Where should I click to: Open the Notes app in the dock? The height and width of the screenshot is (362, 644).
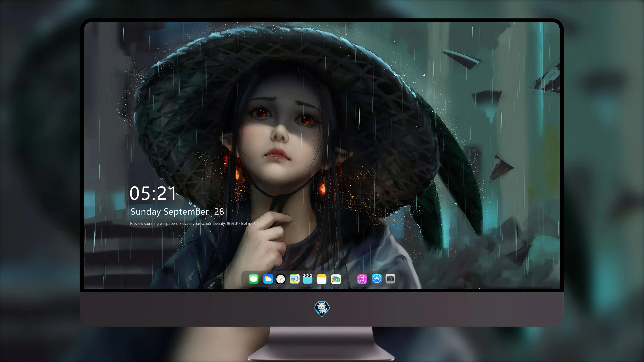tap(321, 279)
